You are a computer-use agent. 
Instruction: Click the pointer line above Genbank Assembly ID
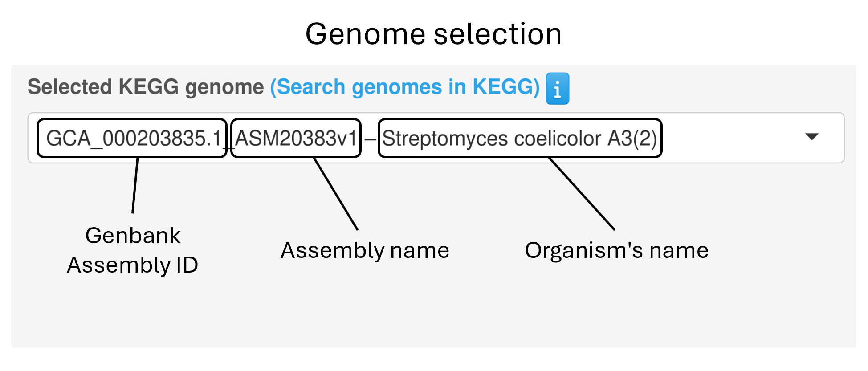coord(135,185)
